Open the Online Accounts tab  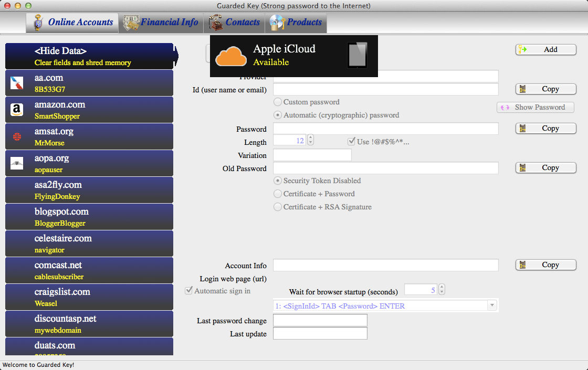72,23
